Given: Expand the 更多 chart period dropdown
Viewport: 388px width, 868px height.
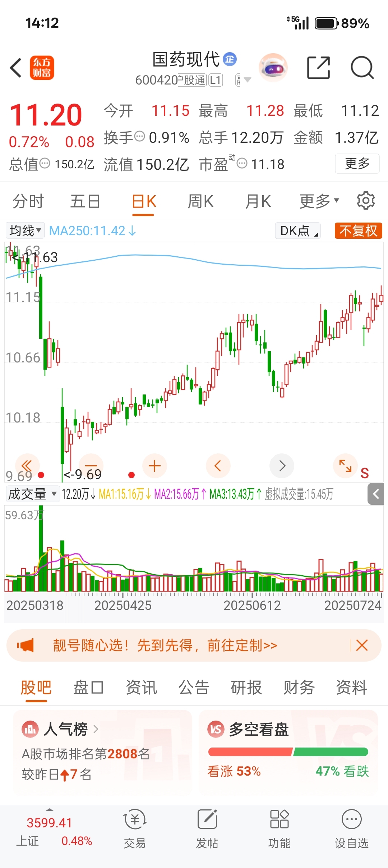Looking at the screenshot, I should pyautogui.click(x=319, y=201).
